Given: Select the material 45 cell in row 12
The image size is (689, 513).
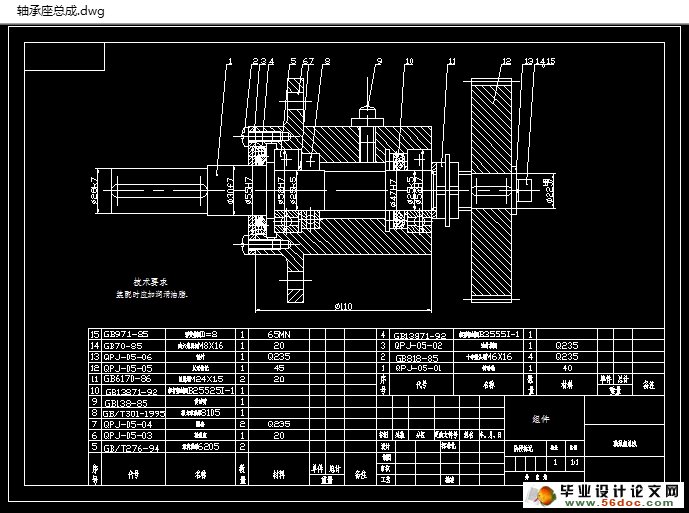Looking at the screenshot, I should coord(279,368).
